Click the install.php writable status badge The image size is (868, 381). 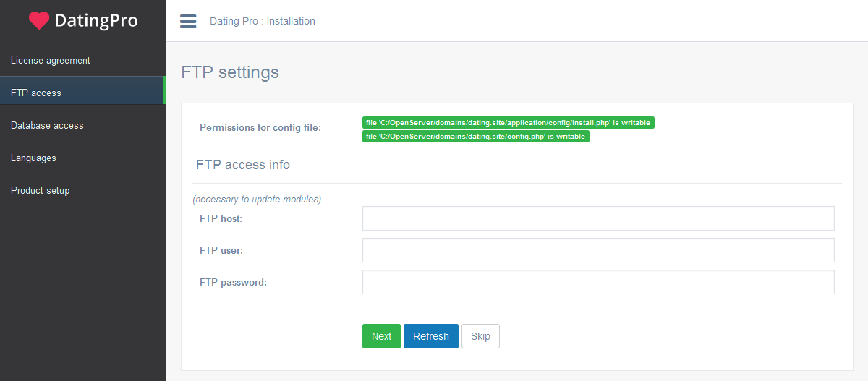[509, 123]
